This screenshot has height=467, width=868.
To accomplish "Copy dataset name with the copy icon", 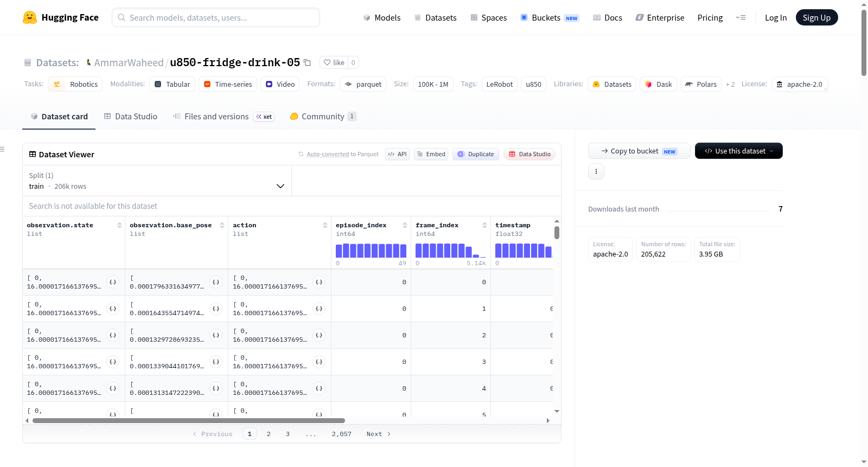I will pyautogui.click(x=307, y=62).
